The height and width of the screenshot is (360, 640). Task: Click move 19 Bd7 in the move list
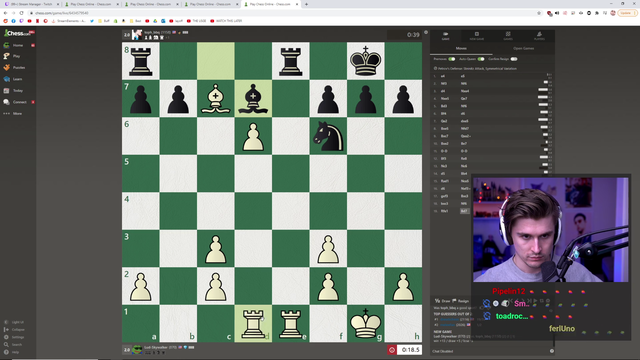[464, 211]
